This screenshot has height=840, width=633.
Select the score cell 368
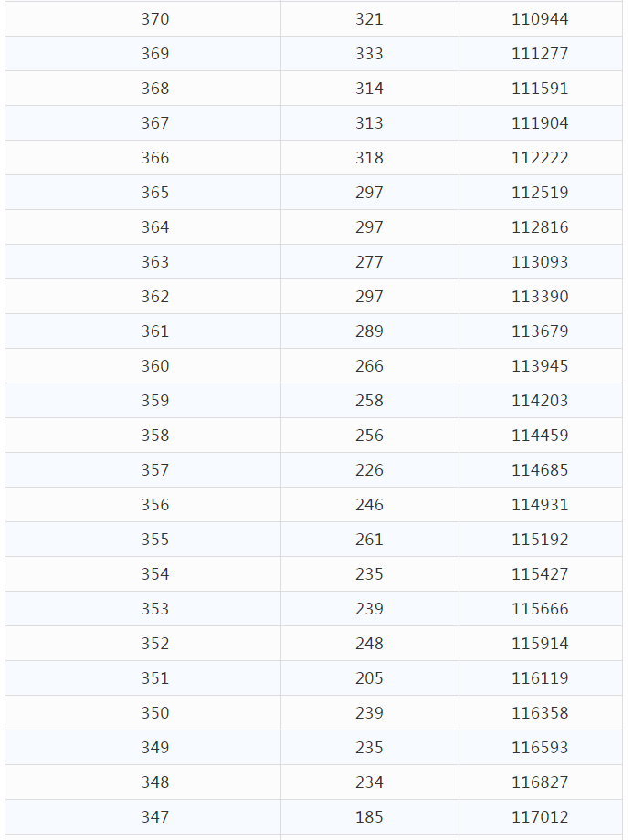click(155, 89)
